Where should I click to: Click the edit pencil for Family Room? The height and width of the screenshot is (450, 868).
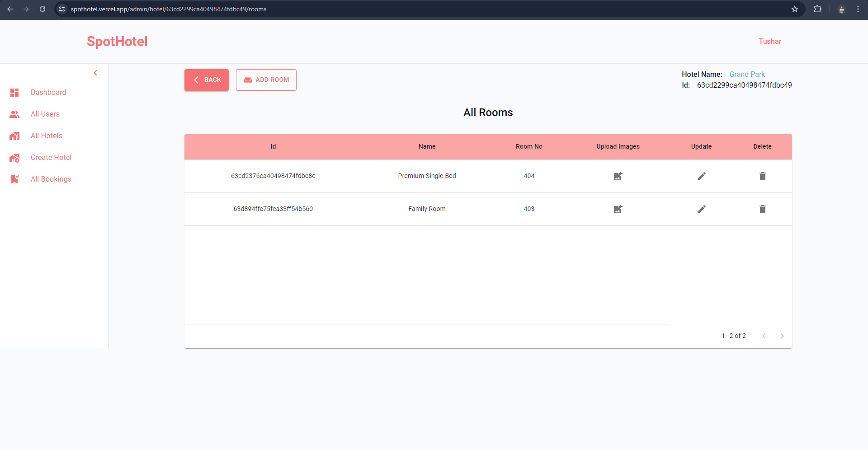(701, 209)
